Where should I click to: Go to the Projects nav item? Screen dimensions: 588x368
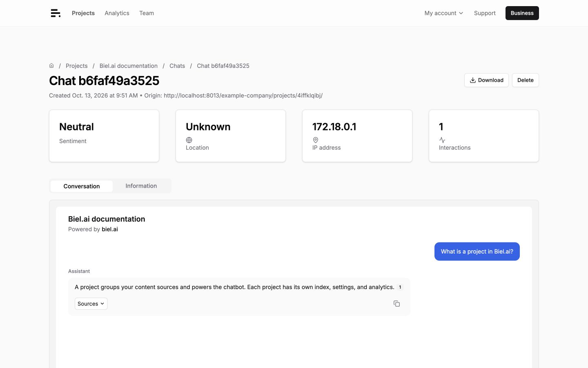point(83,13)
